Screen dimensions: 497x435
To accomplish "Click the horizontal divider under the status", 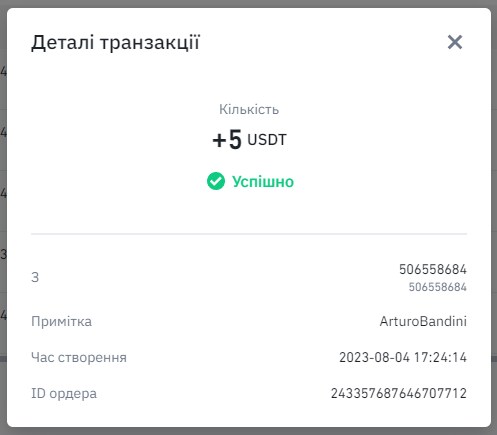I will (249, 234).
